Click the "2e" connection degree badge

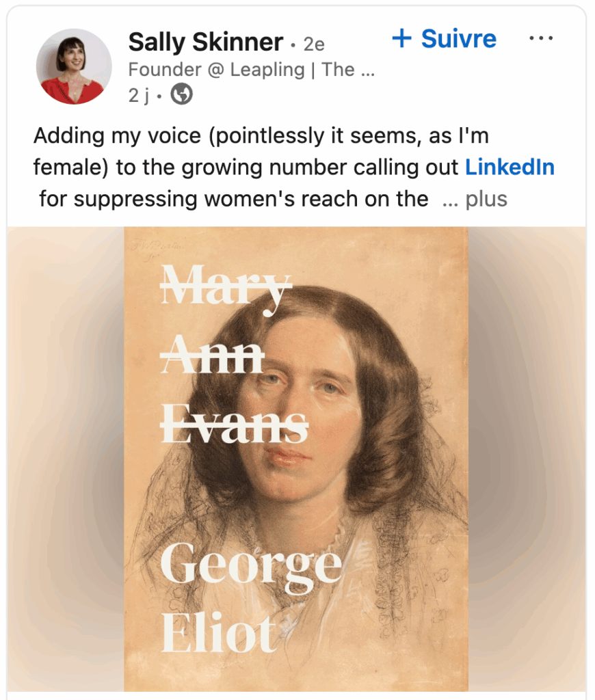pos(313,44)
